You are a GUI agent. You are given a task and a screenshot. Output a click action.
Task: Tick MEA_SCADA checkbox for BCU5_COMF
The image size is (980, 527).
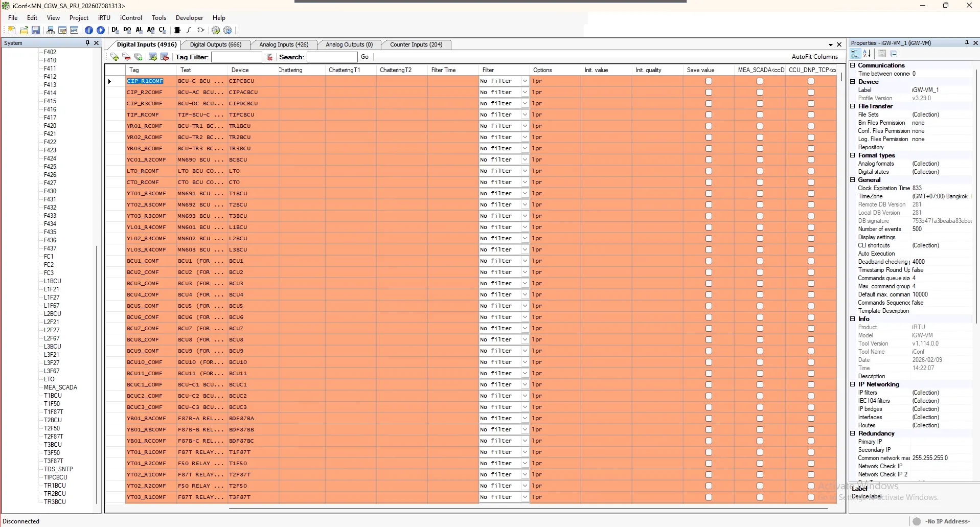[760, 306]
